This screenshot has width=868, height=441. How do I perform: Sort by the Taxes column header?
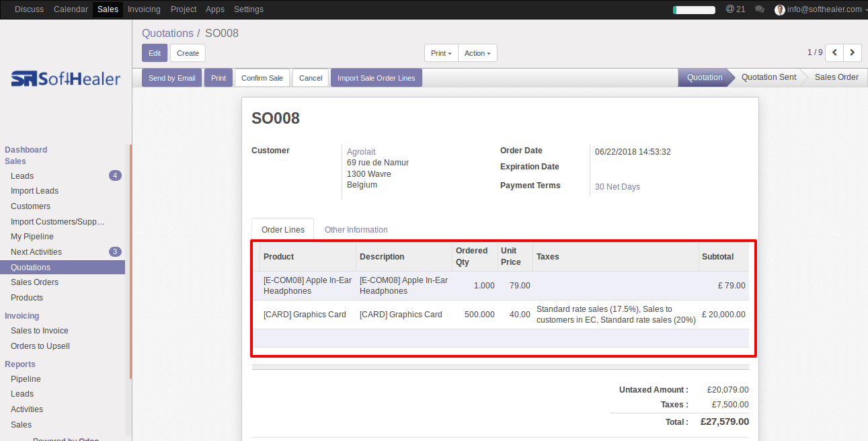[616, 257]
